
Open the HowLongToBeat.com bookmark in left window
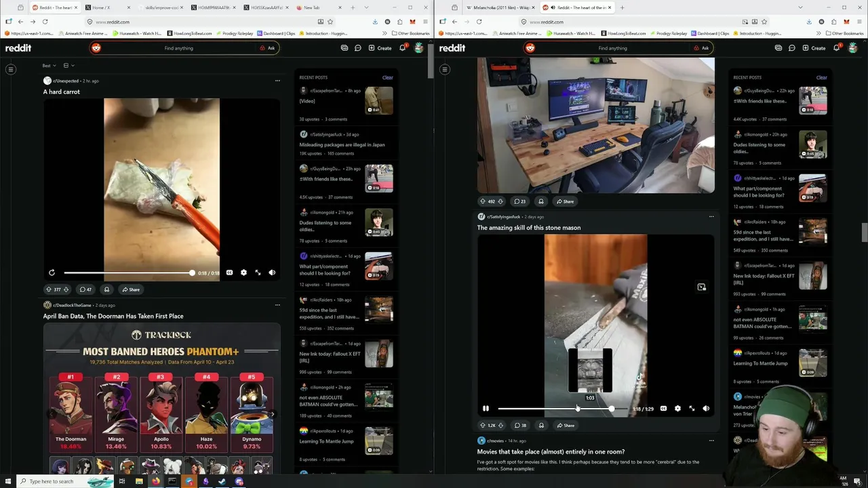click(x=189, y=33)
